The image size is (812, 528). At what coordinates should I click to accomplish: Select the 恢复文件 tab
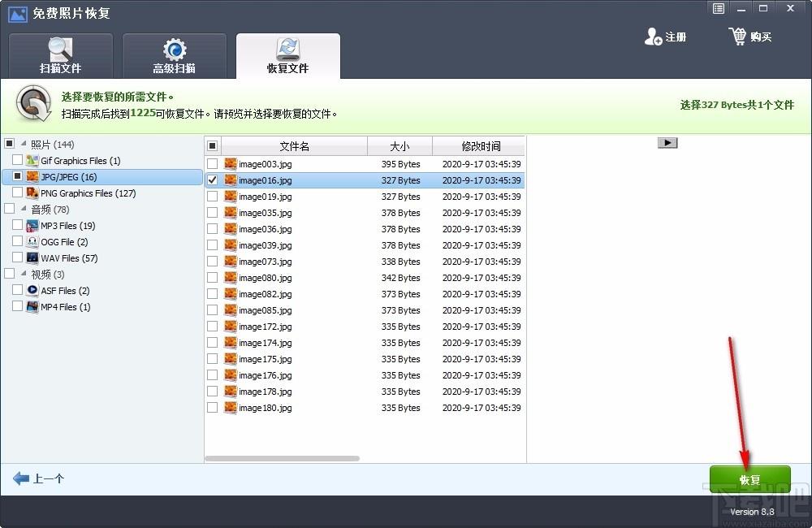[x=288, y=56]
